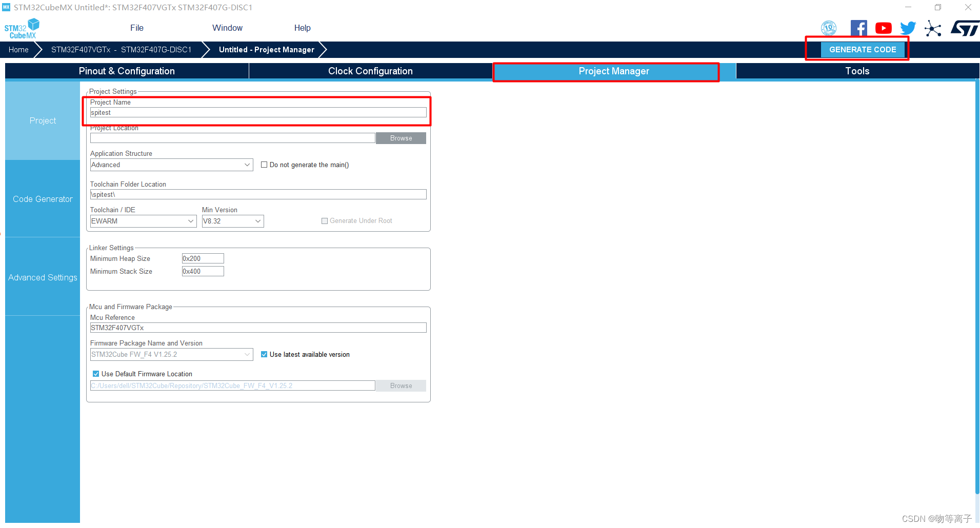Toggle Generate Under Root checkbox
980x528 pixels.
point(325,221)
